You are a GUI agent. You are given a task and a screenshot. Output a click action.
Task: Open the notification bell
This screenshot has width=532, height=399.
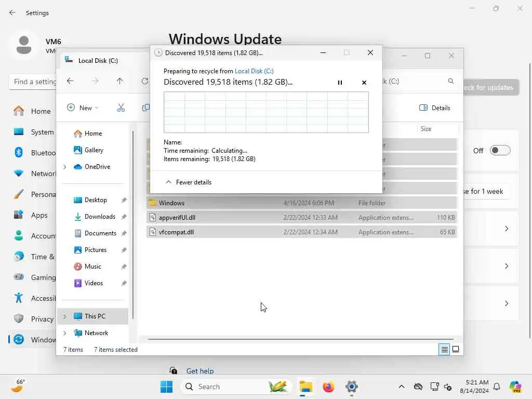point(497,387)
